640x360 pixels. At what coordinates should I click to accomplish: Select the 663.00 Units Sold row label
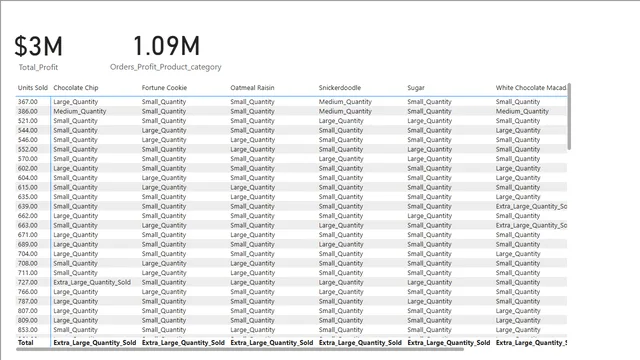pyautogui.click(x=28, y=225)
